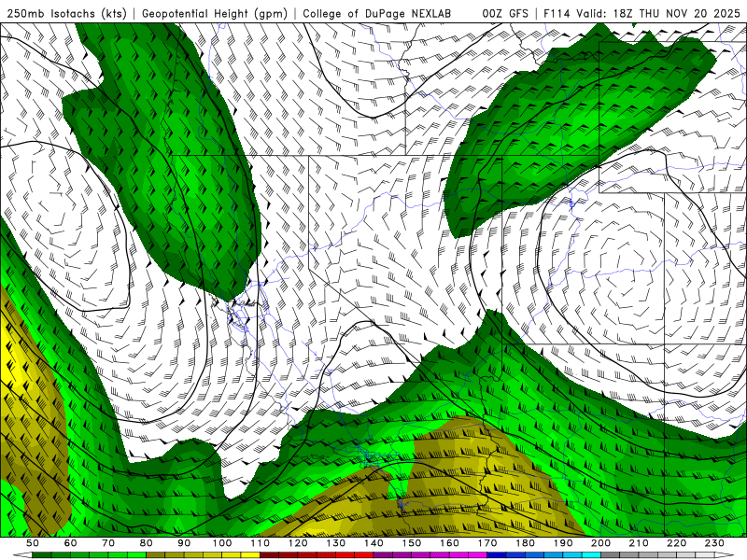Click the bright magenta colorbar swatch before 170
The image size is (747, 560).
click(478, 555)
